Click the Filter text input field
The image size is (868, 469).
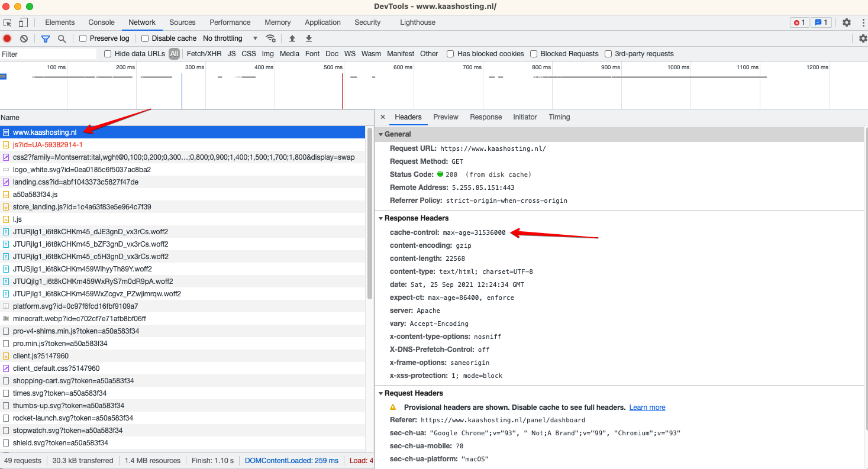coord(49,54)
